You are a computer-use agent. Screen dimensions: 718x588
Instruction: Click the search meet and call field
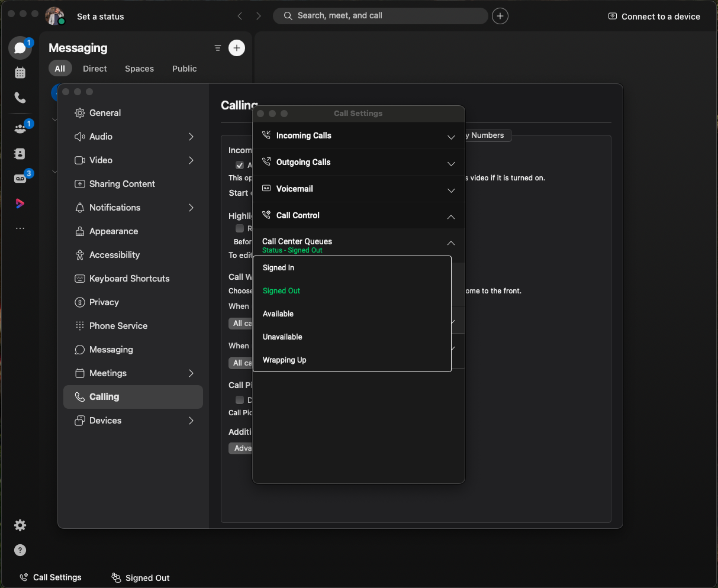[380, 16]
